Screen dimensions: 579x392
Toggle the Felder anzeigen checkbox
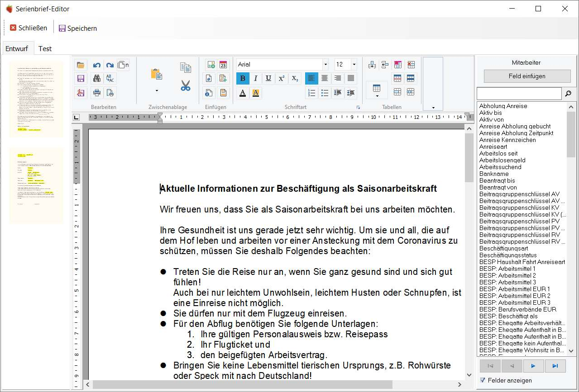483,380
